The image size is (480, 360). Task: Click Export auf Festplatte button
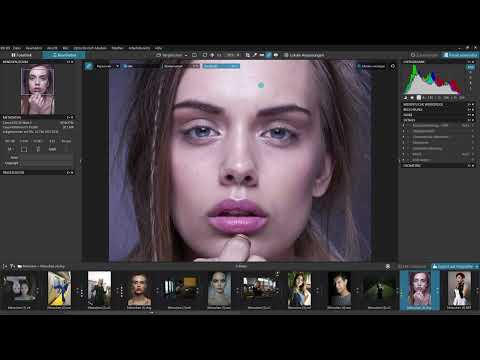click(453, 267)
